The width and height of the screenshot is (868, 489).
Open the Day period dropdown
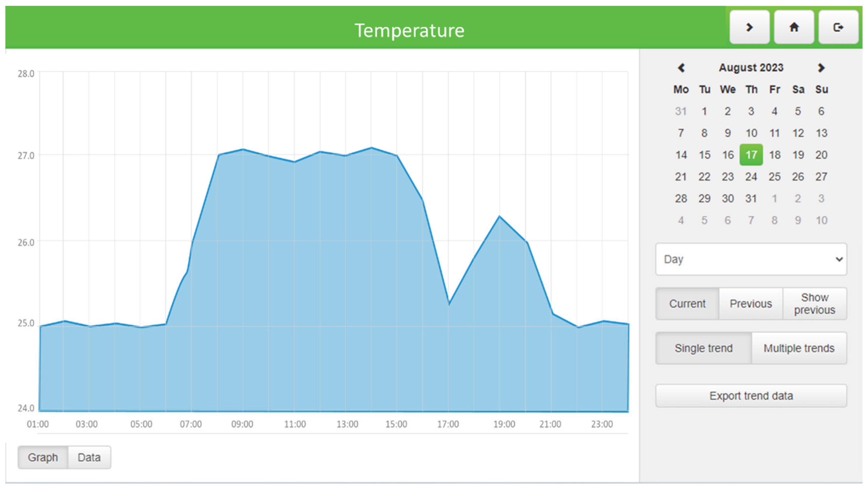click(751, 259)
